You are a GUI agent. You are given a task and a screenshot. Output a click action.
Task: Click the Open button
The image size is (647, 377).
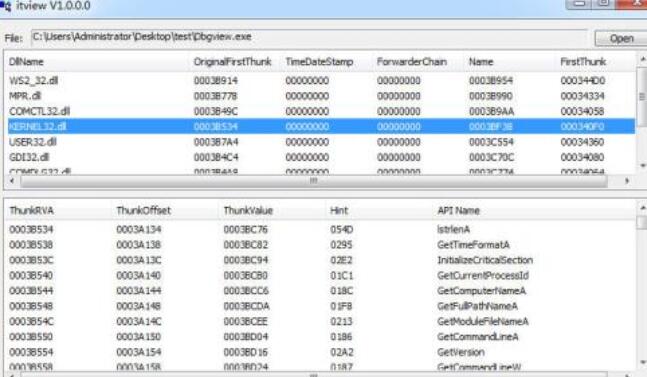pyautogui.click(x=621, y=38)
